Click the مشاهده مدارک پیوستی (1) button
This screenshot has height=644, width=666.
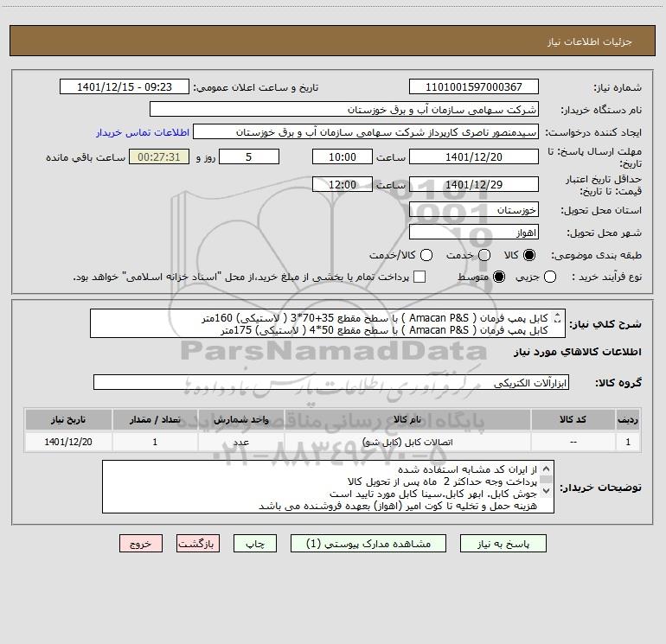tap(368, 544)
